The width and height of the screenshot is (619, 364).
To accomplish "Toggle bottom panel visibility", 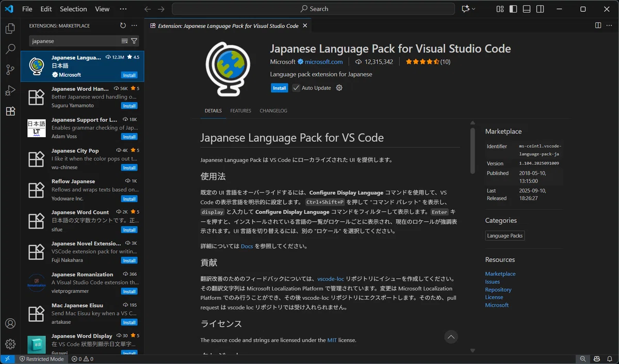I will (527, 9).
